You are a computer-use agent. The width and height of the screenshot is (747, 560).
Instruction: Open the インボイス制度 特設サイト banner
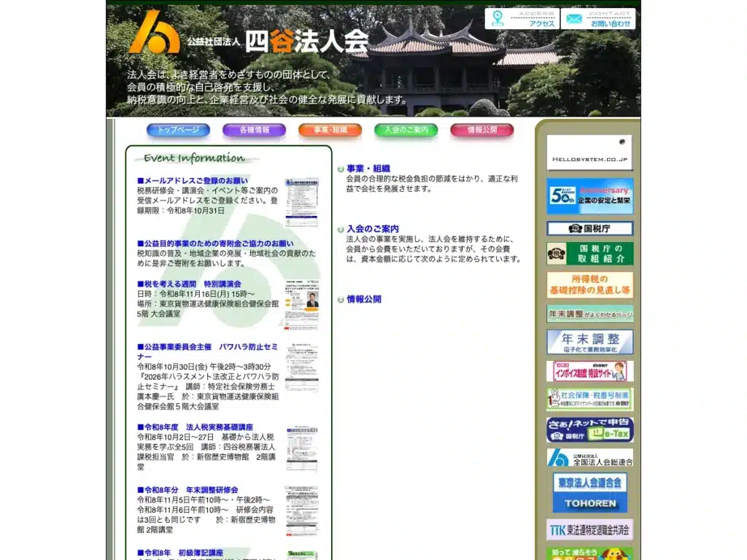[589, 371]
